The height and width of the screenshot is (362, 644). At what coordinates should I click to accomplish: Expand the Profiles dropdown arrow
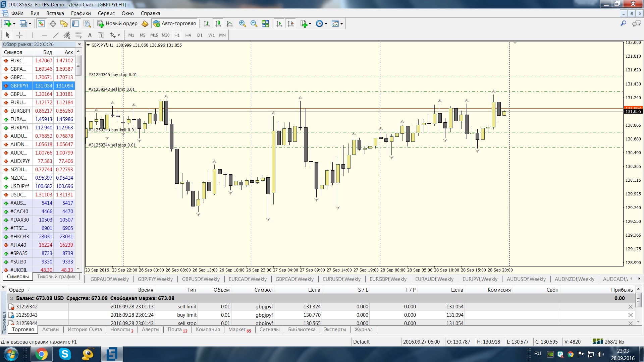[x=30, y=23]
